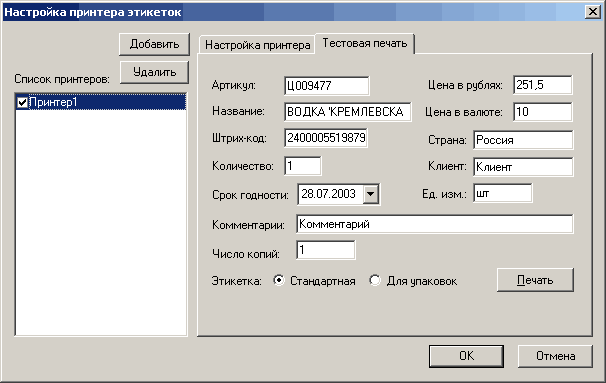Open the Тестовая печать tab
Screen dimensions: 606x383
(x=365, y=43)
